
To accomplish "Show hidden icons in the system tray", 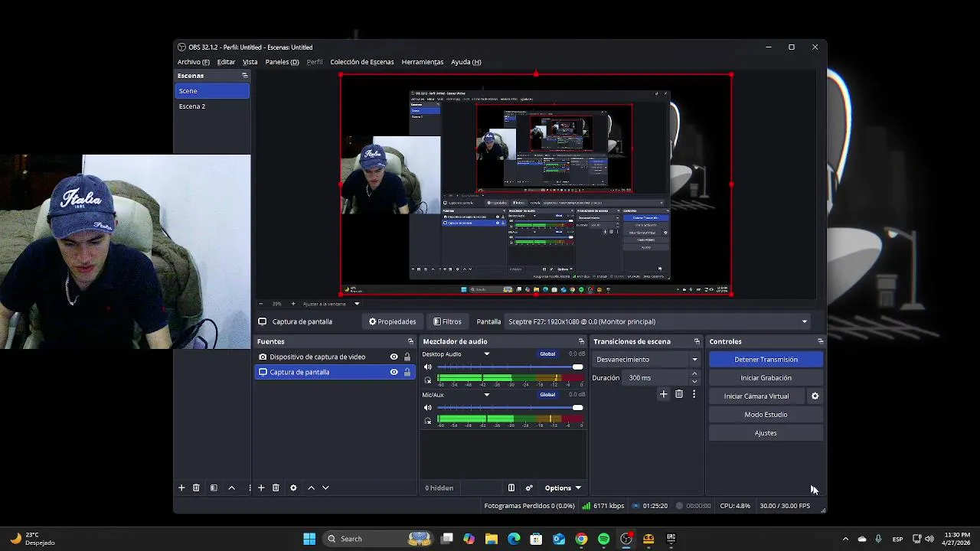I will point(845,539).
